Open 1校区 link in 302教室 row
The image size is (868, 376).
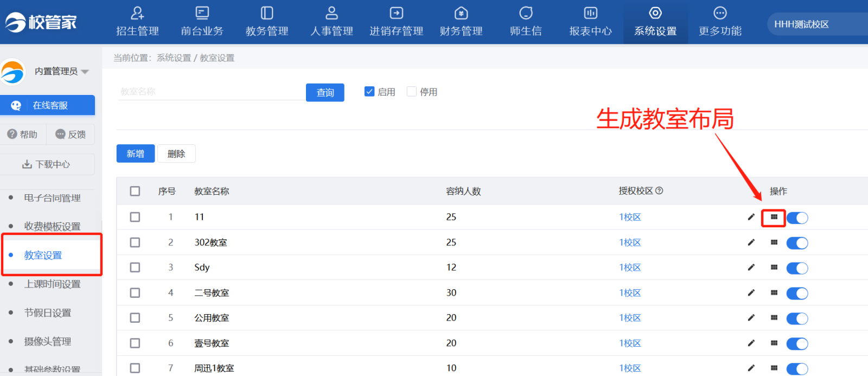(630, 243)
